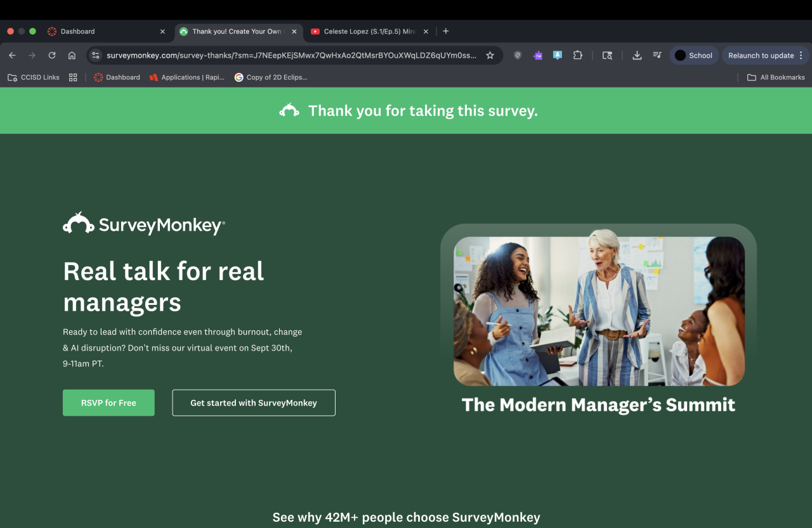
Task: Open the CCISD Links bookmark folder
Action: coord(34,77)
